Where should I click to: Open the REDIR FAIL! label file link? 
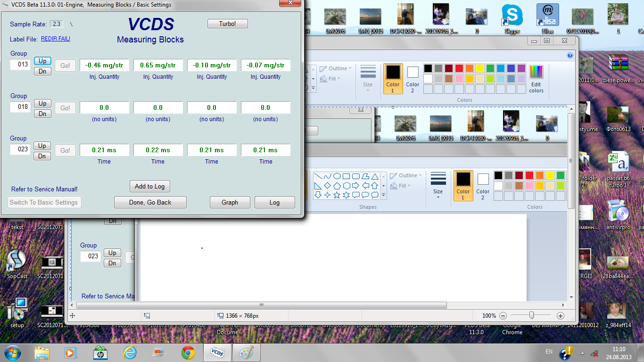click(56, 39)
